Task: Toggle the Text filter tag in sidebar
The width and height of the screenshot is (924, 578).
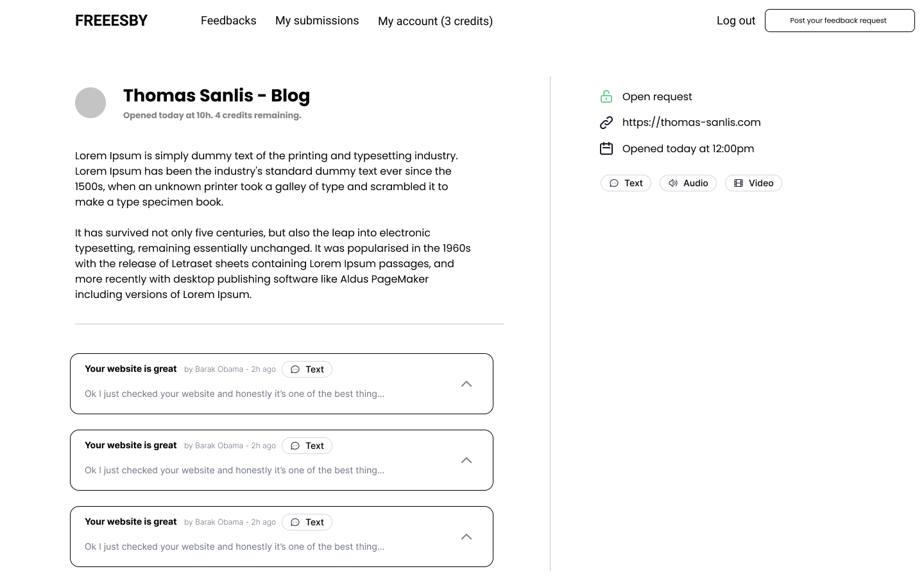Action: coord(626,183)
